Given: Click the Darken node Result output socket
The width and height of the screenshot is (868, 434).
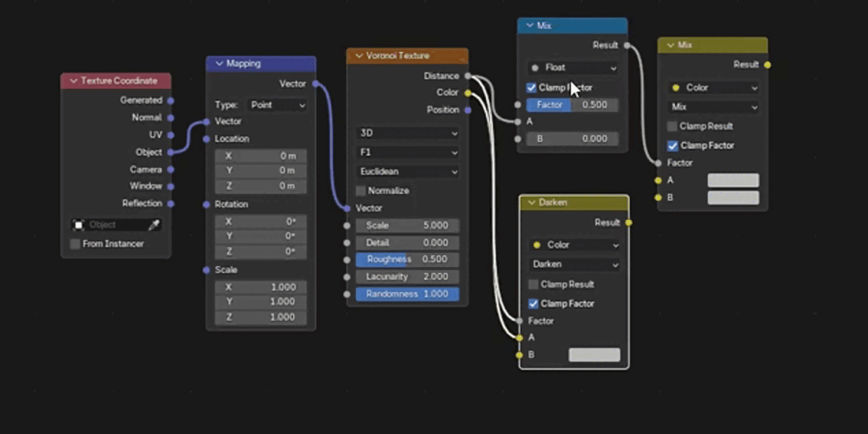Looking at the screenshot, I should [x=628, y=223].
